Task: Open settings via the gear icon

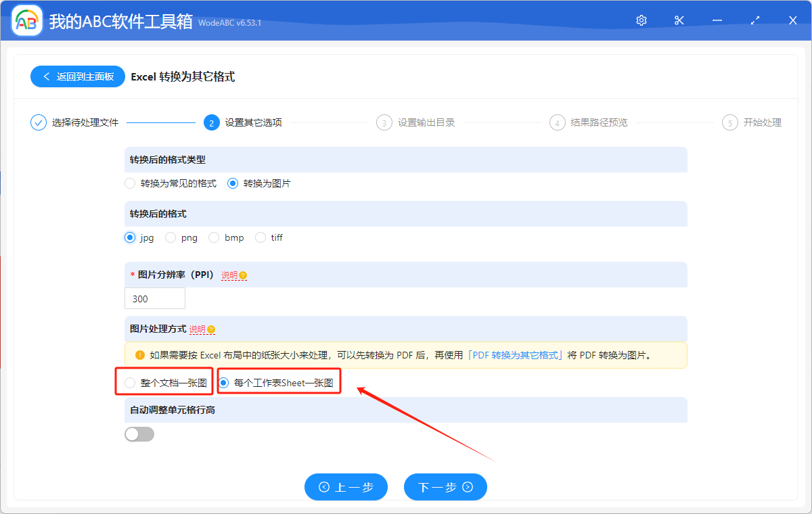Action: tap(641, 20)
